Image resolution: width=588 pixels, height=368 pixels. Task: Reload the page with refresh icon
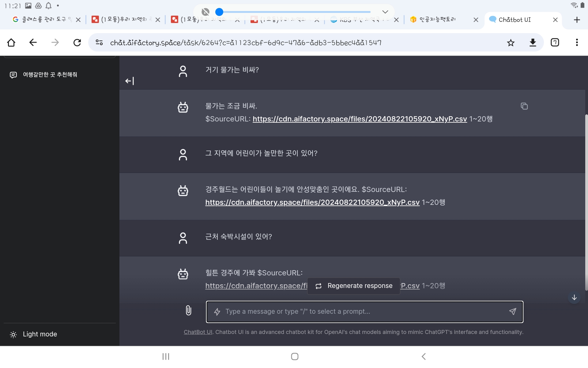(77, 43)
